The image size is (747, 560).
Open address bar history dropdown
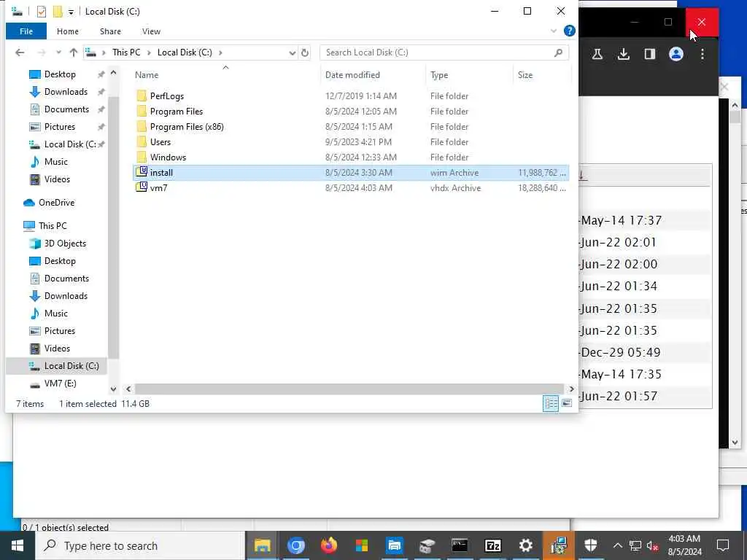pos(293,52)
